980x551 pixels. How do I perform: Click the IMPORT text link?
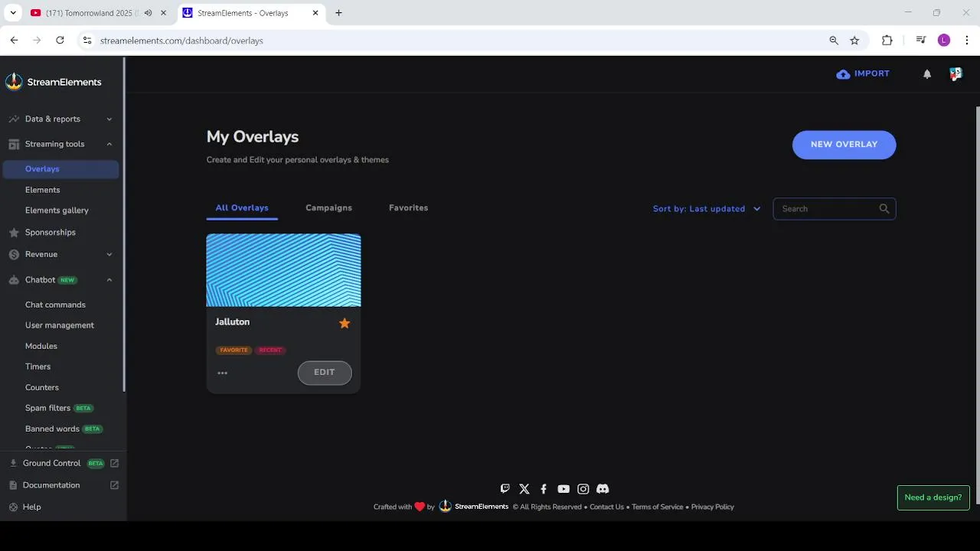coord(872,73)
